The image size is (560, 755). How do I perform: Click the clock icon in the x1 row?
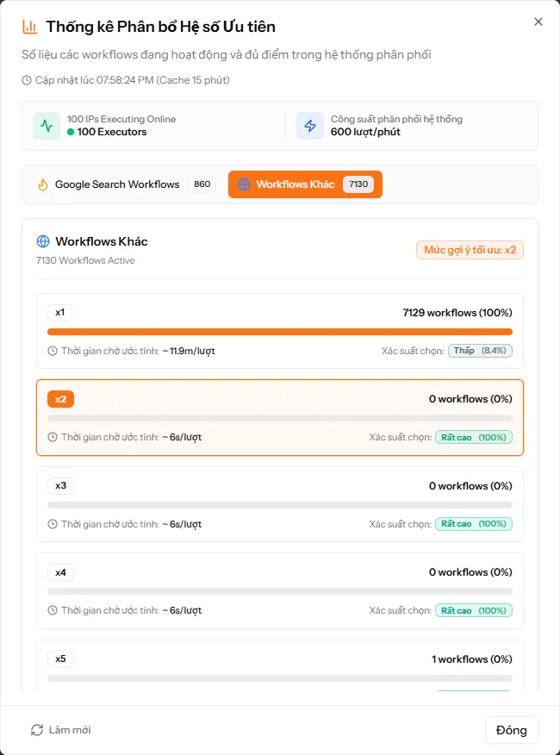(x=53, y=351)
